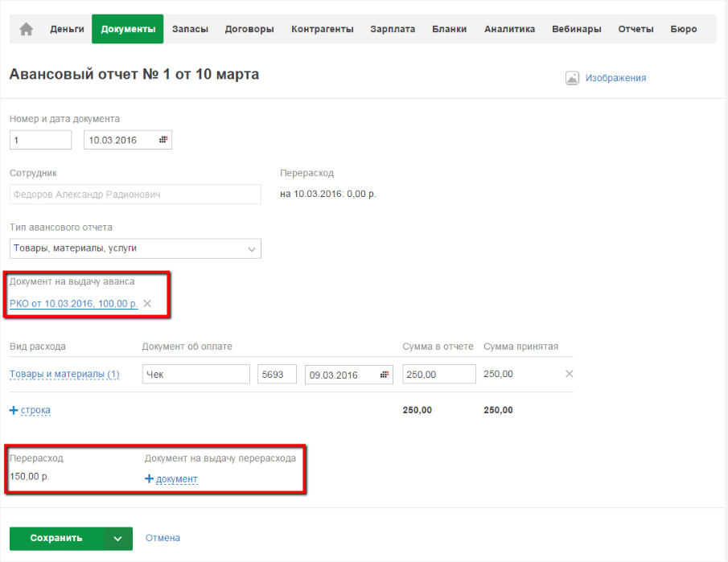Open Товары и материалы (1) link

pyautogui.click(x=64, y=374)
